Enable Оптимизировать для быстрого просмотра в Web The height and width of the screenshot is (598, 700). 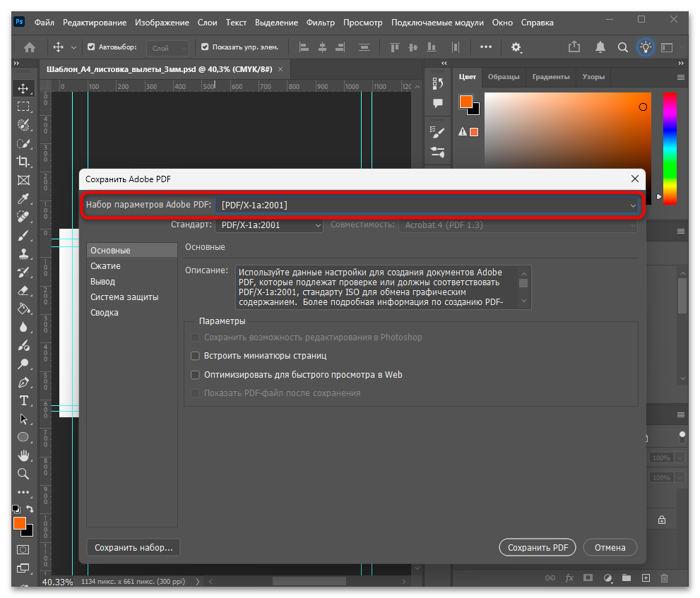195,375
